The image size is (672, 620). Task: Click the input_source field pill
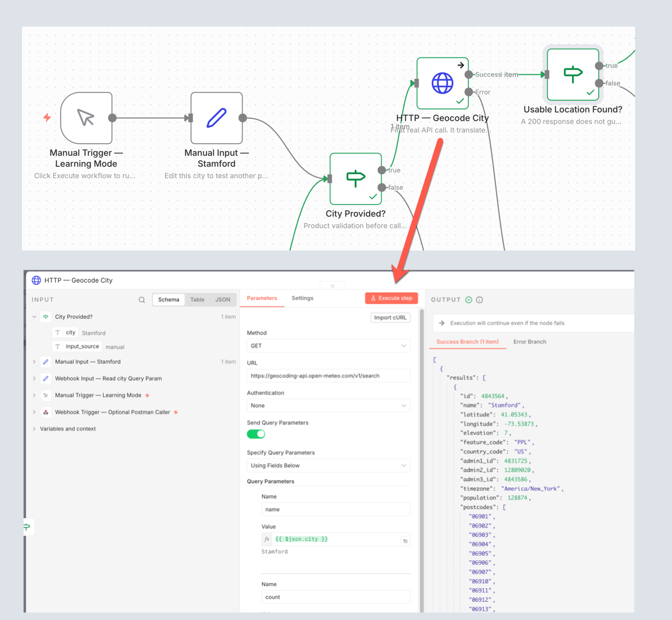(76, 346)
